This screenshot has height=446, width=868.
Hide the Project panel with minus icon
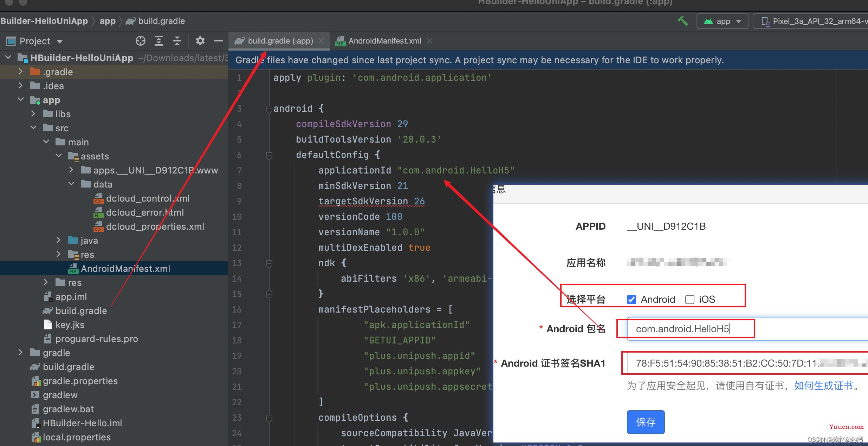coord(219,41)
